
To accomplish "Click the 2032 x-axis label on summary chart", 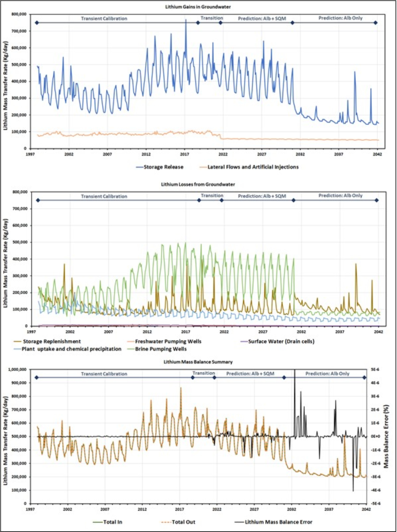I will click(x=292, y=509).
